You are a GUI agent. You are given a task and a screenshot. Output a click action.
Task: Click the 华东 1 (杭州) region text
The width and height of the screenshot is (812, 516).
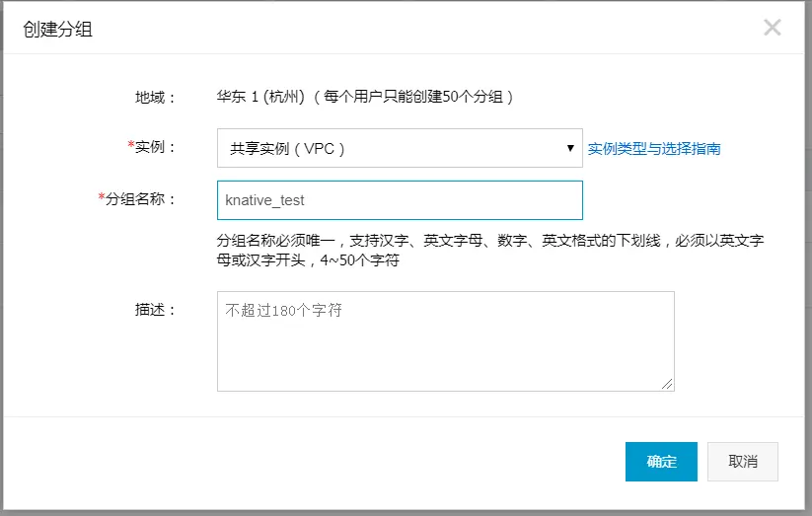coord(260,97)
